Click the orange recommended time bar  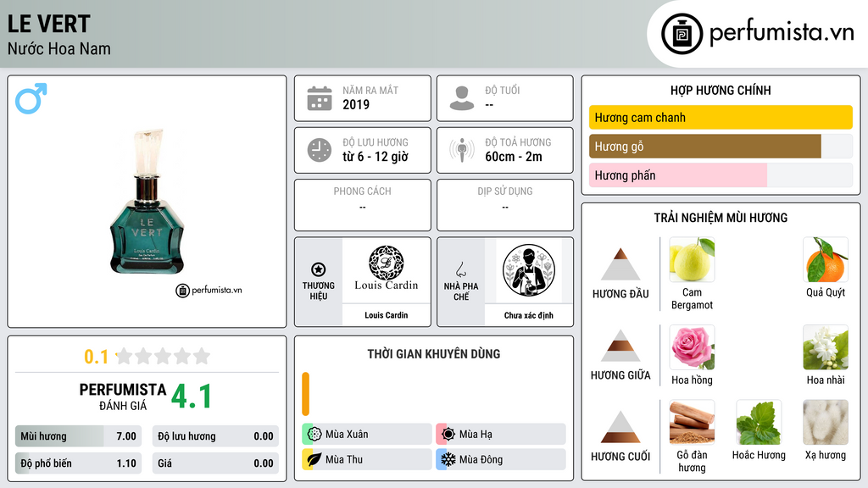[305, 394]
